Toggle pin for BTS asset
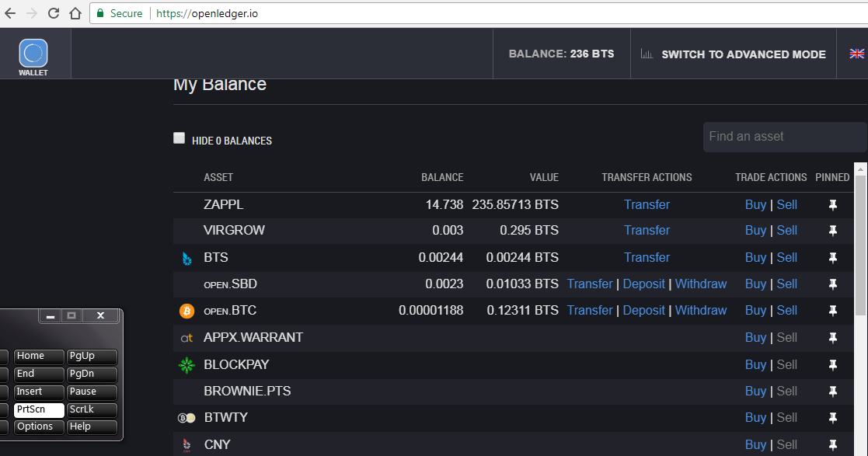The height and width of the screenshot is (456, 868). 832,257
